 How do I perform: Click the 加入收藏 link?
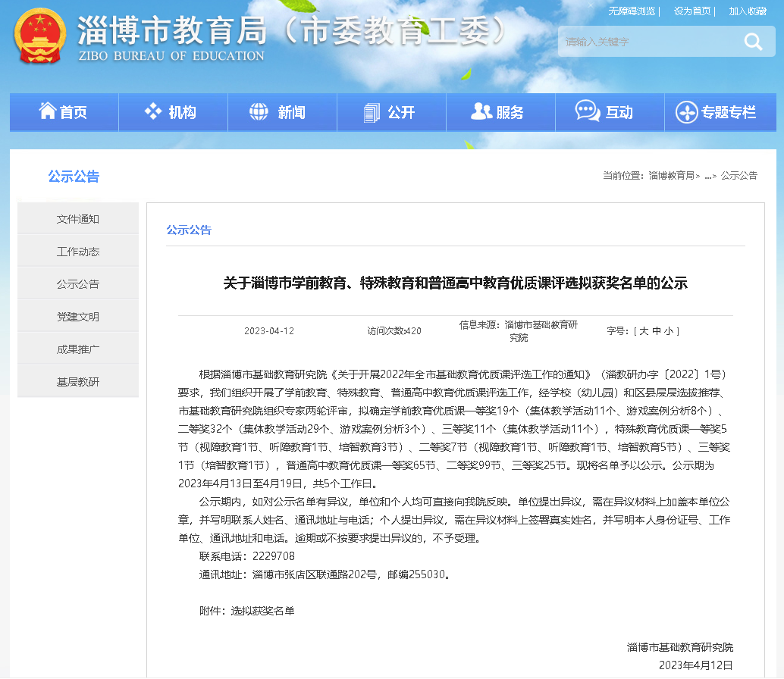pos(748,11)
